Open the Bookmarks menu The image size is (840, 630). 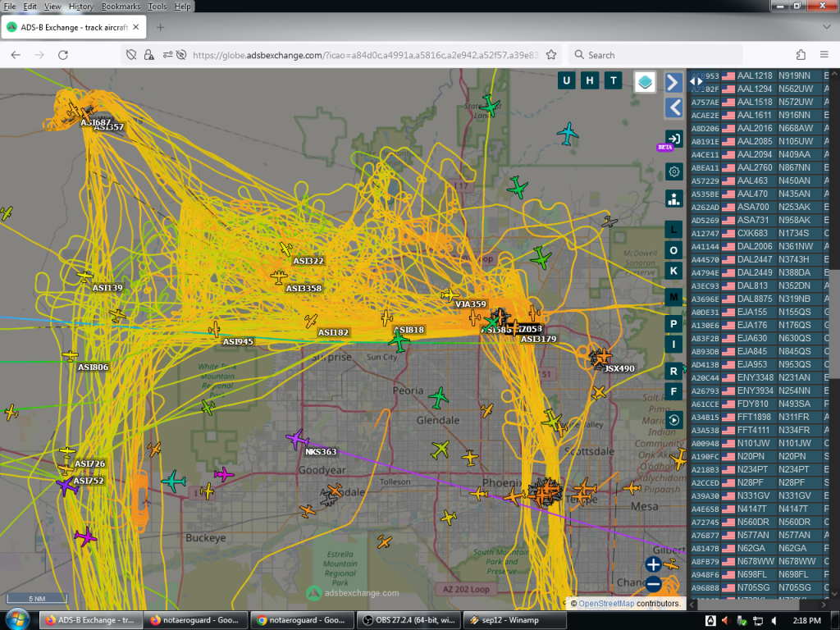point(121,7)
